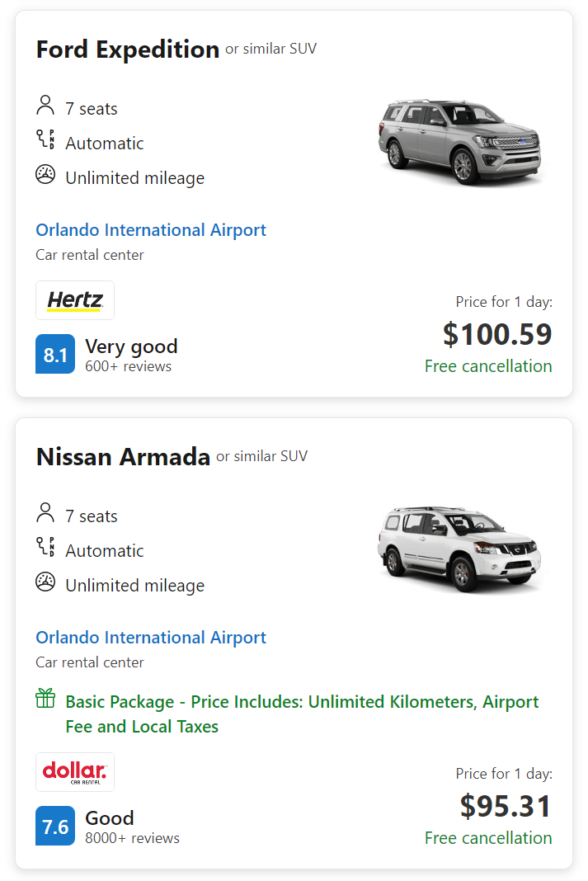The image size is (588, 881).
Task: Click the Hertz supplier logo
Action: click(75, 300)
